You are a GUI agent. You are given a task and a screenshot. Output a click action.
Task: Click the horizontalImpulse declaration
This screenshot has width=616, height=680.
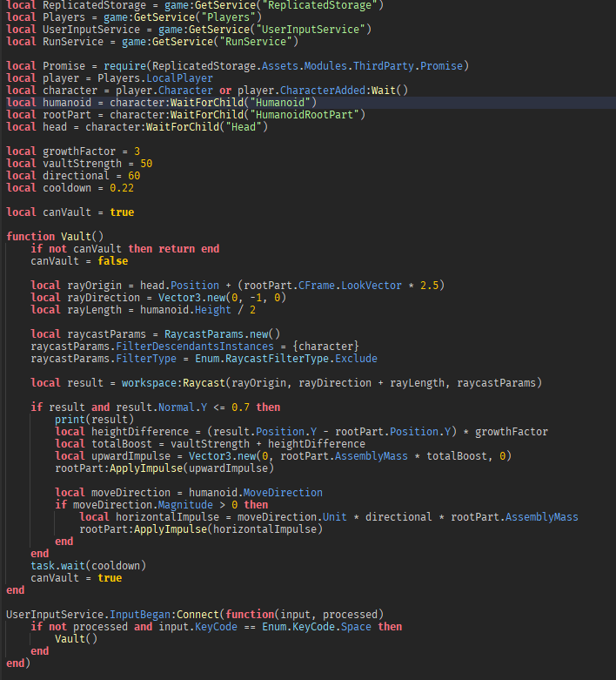329,517
